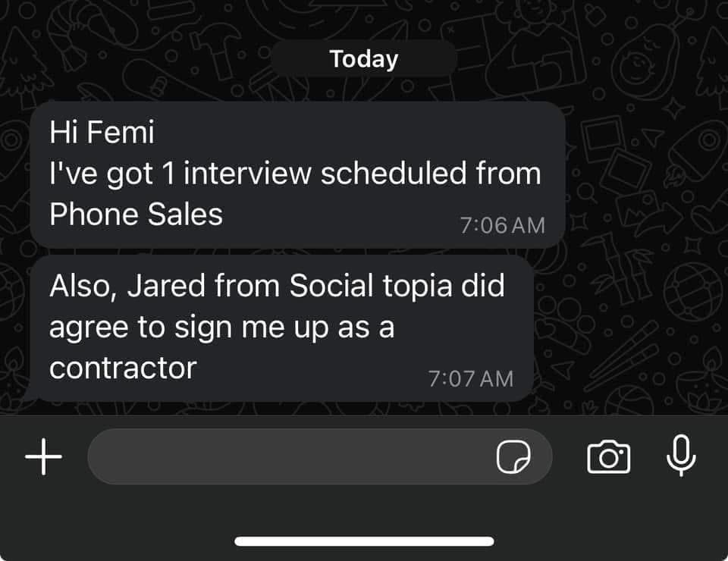
Task: Open the attachment plus menu
Action: tap(44, 457)
